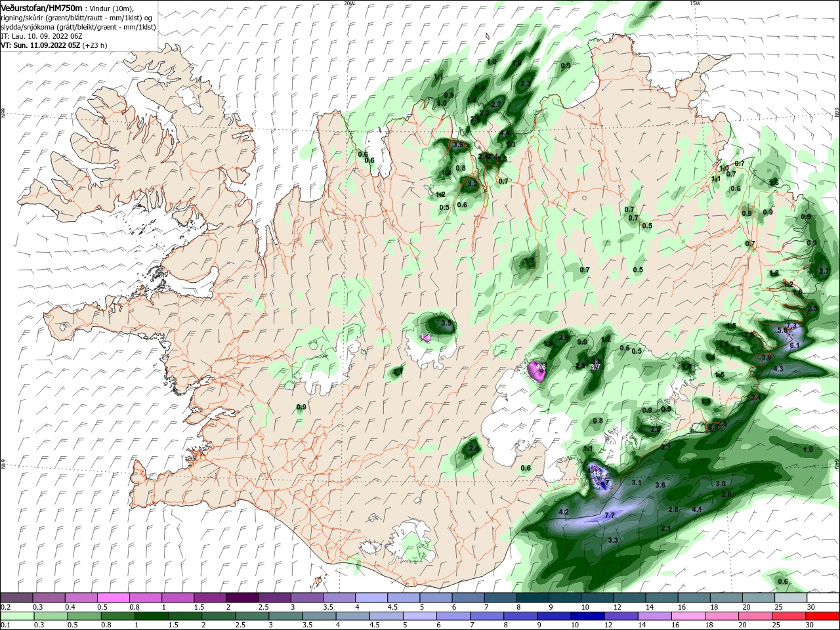The image size is (840, 630).
Task: Click the 20W longitude label at top
Action: (349, 3)
